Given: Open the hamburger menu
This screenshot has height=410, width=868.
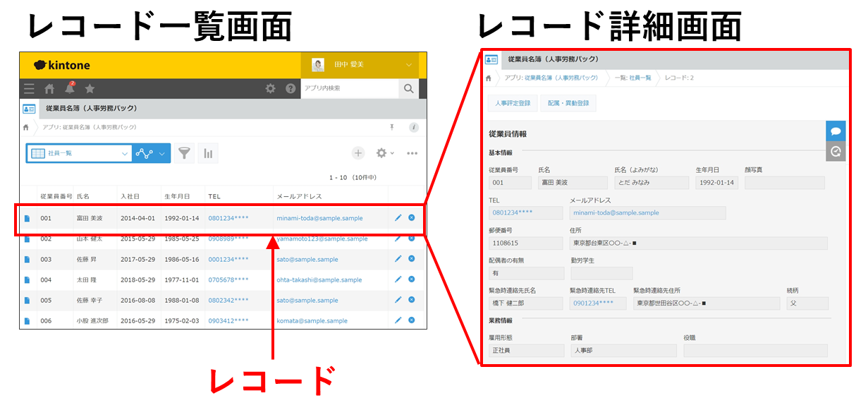Looking at the screenshot, I should tap(28, 88).
